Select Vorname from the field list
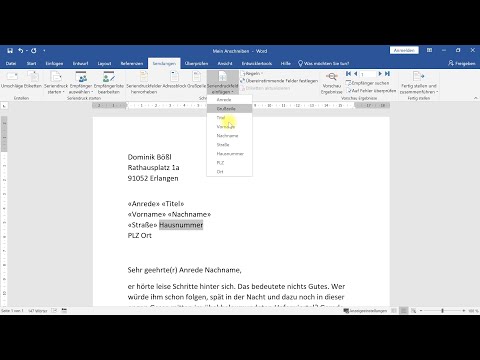Screen dimensions: 480x360 pos(229,127)
